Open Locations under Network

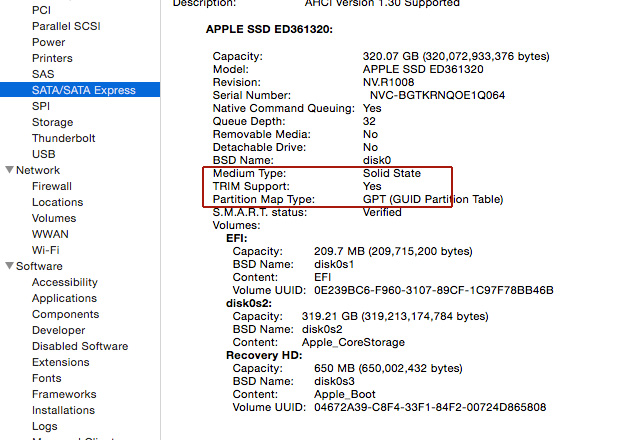[x=57, y=202]
